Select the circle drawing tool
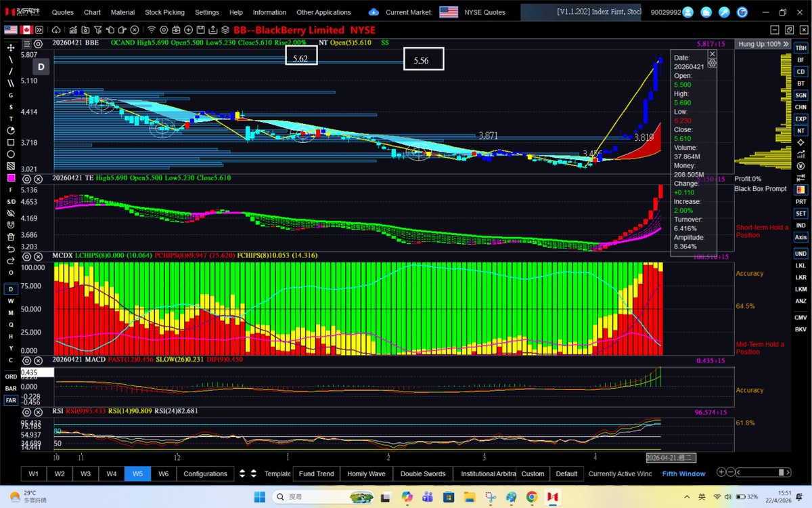 [11, 154]
